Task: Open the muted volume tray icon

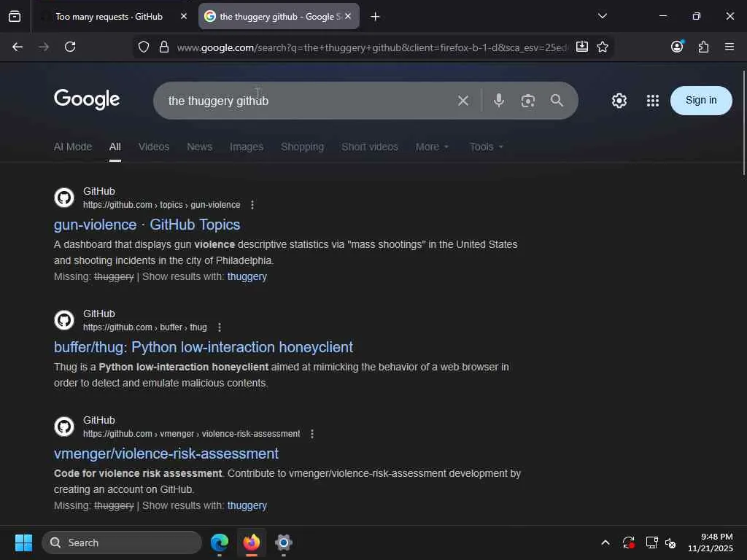Action: (671, 542)
